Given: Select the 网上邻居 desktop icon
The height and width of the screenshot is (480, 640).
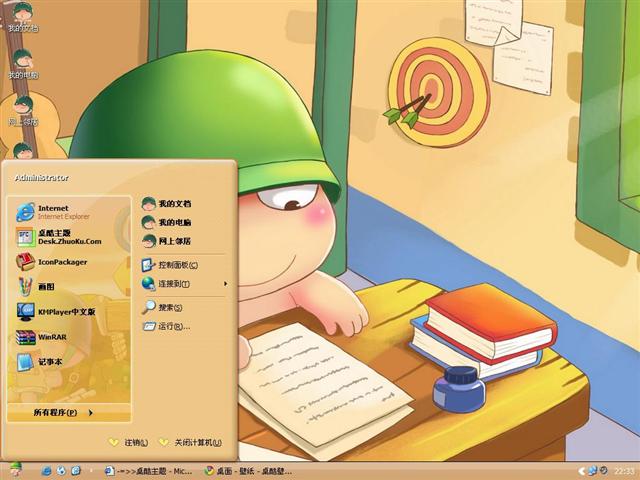Looking at the screenshot, I should (x=23, y=111).
